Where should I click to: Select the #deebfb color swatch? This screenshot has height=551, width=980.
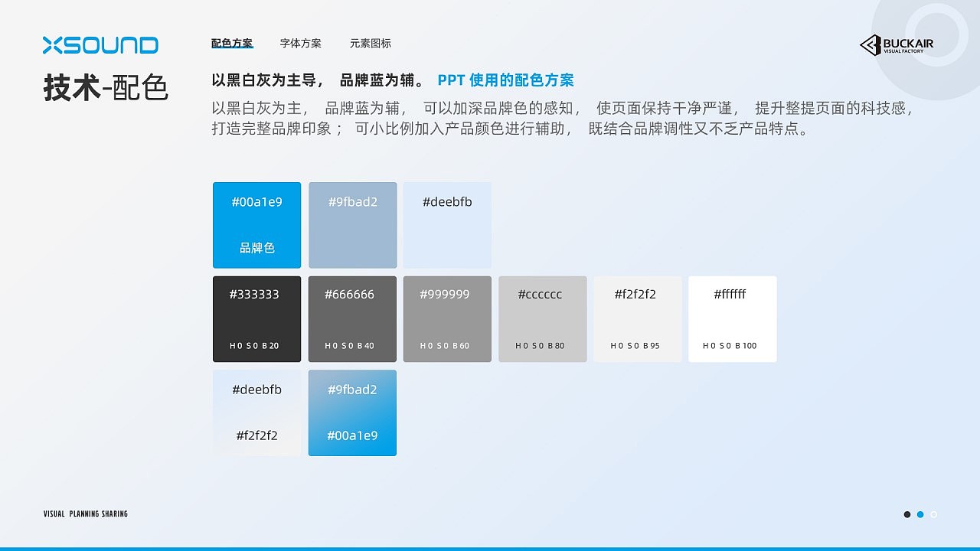447,224
